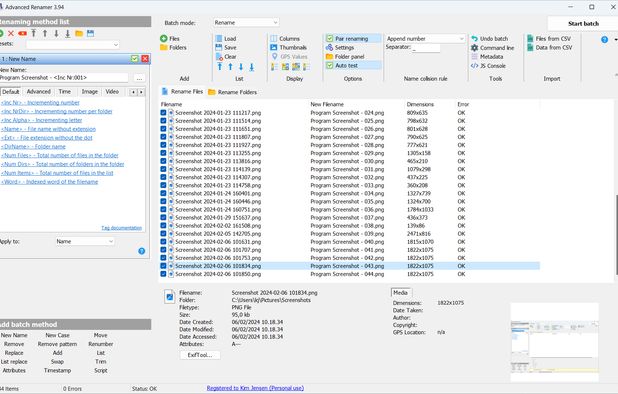Move method down in method list toolbar

(56, 33)
